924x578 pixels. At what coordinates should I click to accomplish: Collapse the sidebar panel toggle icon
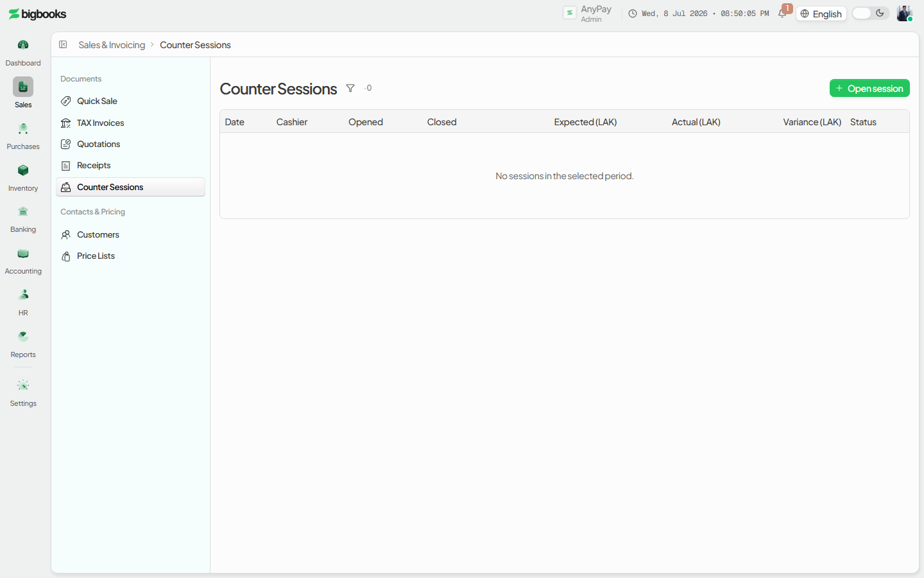point(63,44)
